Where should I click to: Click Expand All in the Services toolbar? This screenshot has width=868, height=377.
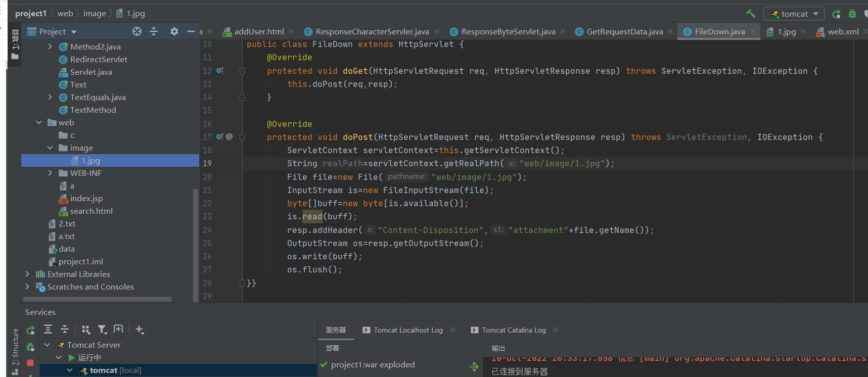pyautogui.click(x=48, y=329)
